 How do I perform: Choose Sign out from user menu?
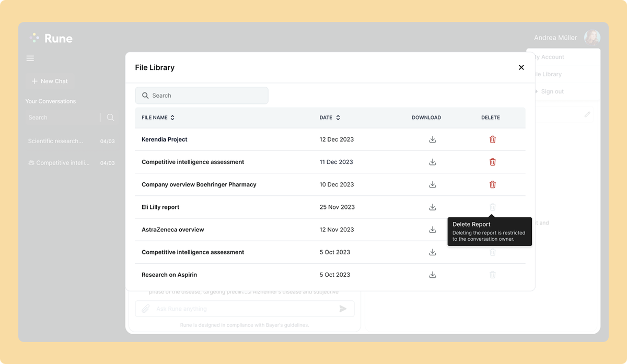552,91
